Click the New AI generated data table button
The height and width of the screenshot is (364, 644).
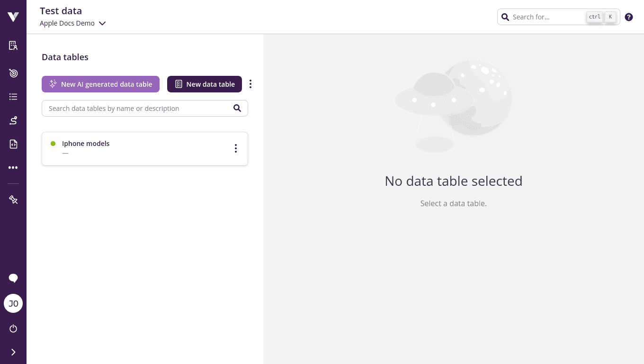[100, 84]
